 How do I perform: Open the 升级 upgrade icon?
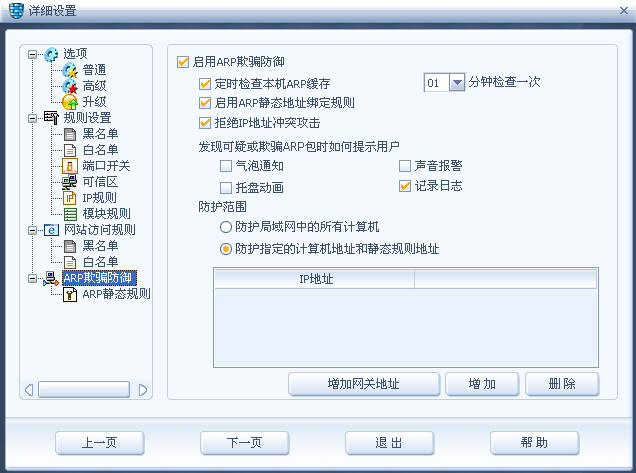pos(70,102)
